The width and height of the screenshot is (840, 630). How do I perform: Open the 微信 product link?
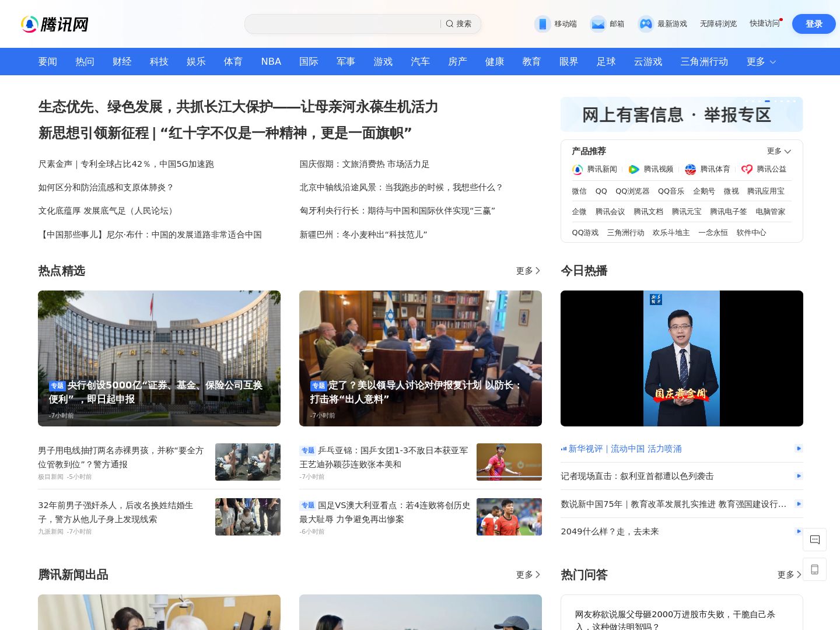[579, 191]
